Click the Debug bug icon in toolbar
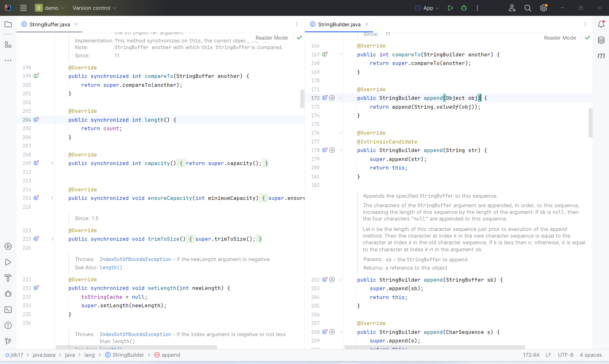Viewport: 609px width, 364px height. click(x=464, y=8)
